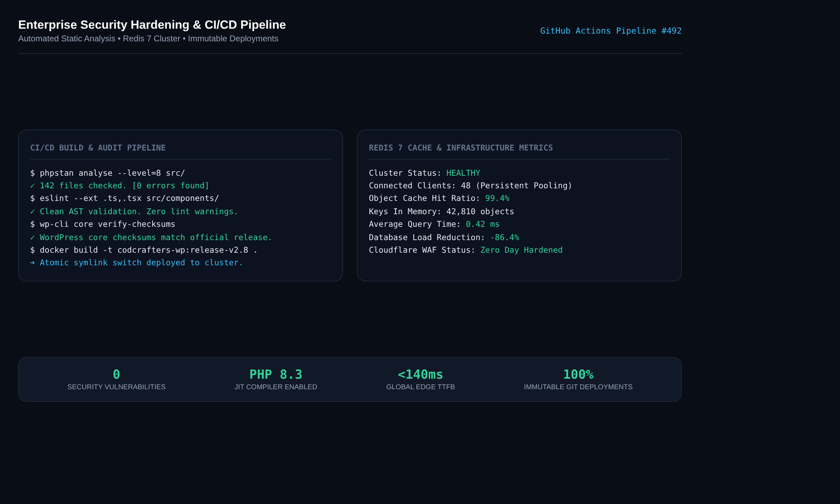Select the phpstan analyse --level=8 command line
Screen dimensions: 840x504
coord(108,173)
